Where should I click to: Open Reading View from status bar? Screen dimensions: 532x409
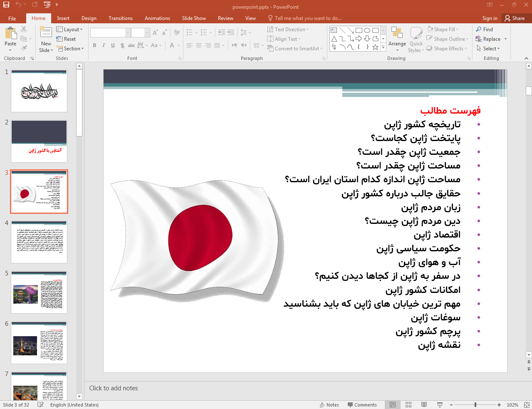(424, 405)
